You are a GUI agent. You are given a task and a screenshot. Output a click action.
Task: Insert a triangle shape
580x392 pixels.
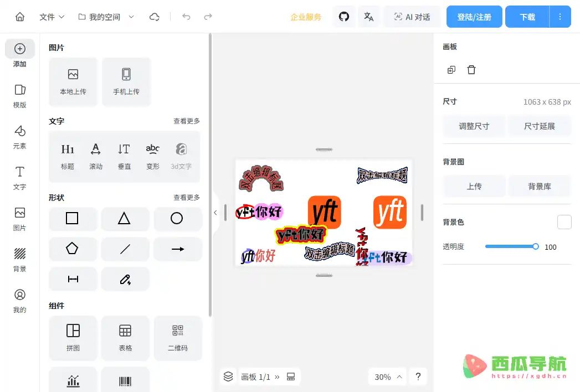(x=125, y=219)
